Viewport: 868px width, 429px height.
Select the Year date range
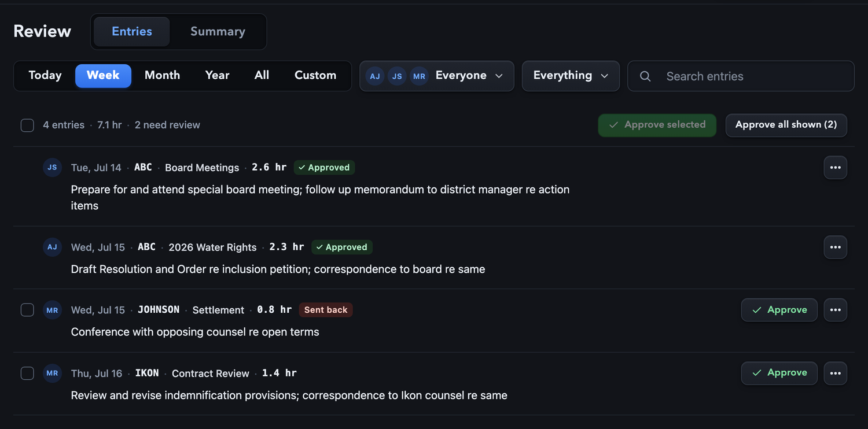[x=218, y=76]
